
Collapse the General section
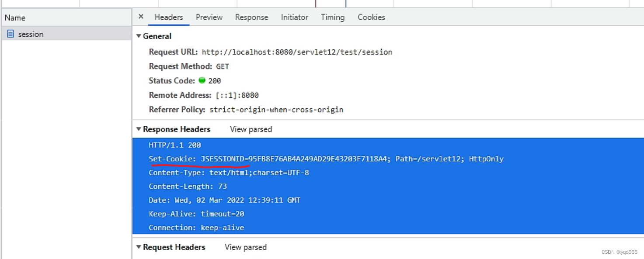click(x=139, y=36)
